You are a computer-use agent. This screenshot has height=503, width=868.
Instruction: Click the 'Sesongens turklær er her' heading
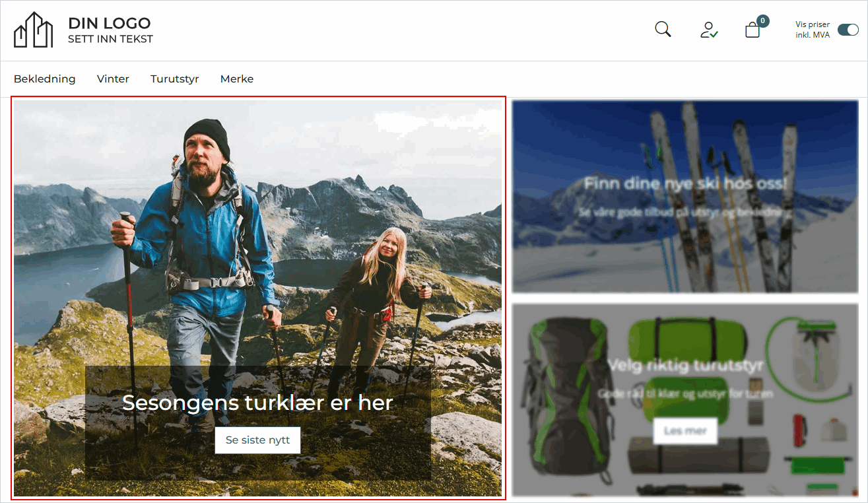pos(257,403)
